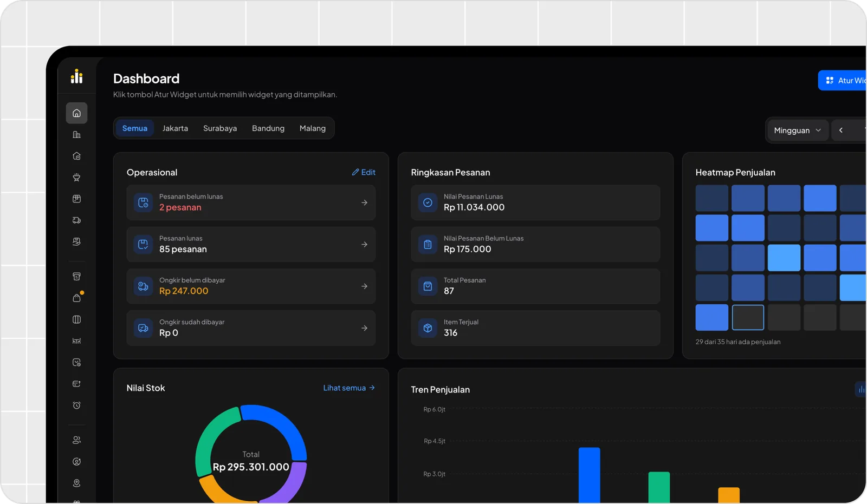The width and height of the screenshot is (867, 504).
Task: Click the Total Pesanan bag icon
Action: pyautogui.click(x=428, y=286)
